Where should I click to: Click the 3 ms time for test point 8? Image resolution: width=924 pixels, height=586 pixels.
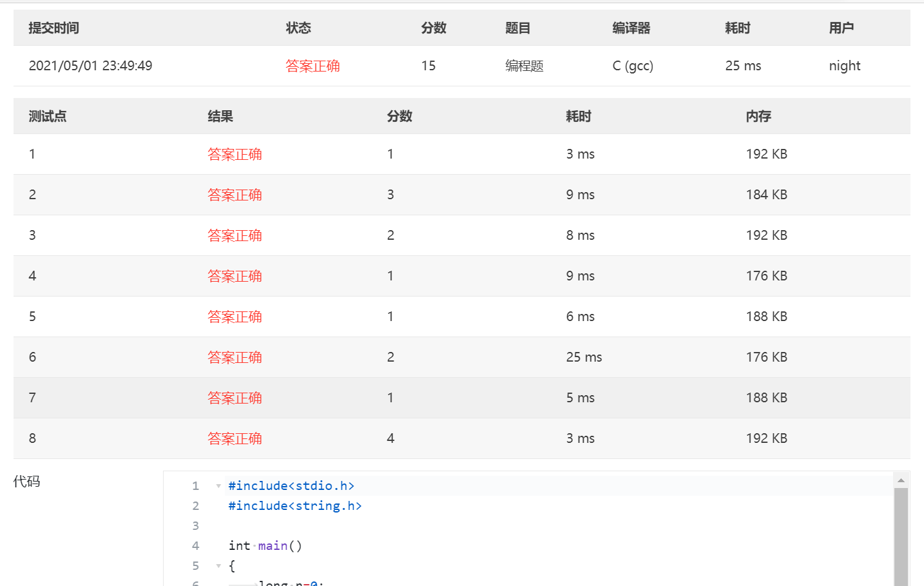(581, 438)
